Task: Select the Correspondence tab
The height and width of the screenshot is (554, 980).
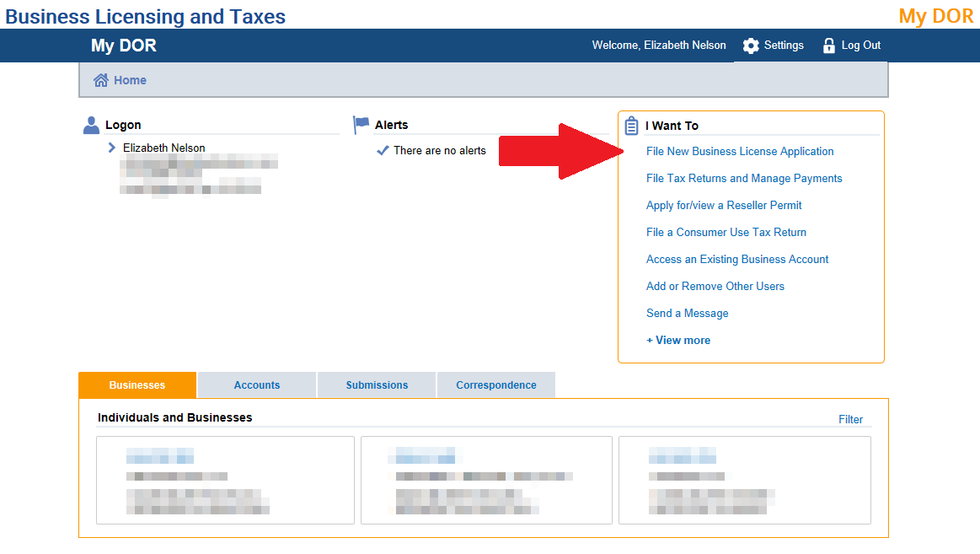Action: click(x=496, y=385)
